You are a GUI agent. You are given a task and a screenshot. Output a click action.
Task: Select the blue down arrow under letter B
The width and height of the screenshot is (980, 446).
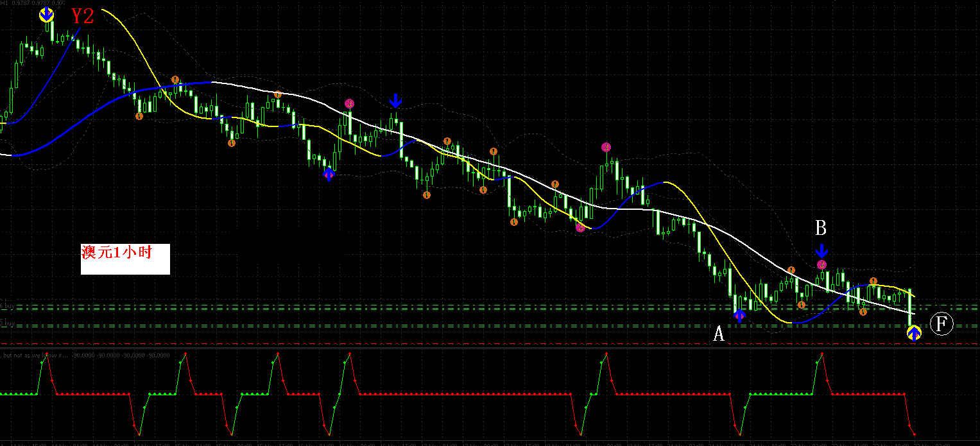coord(821,250)
